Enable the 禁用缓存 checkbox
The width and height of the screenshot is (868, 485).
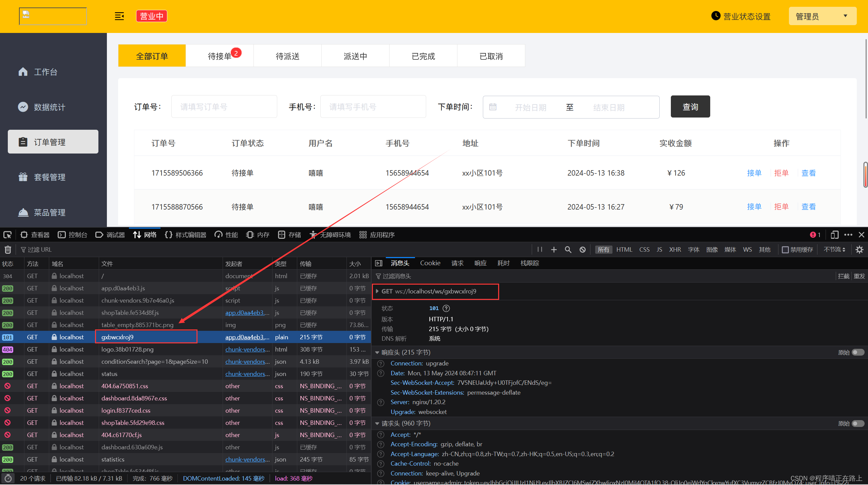(x=785, y=250)
